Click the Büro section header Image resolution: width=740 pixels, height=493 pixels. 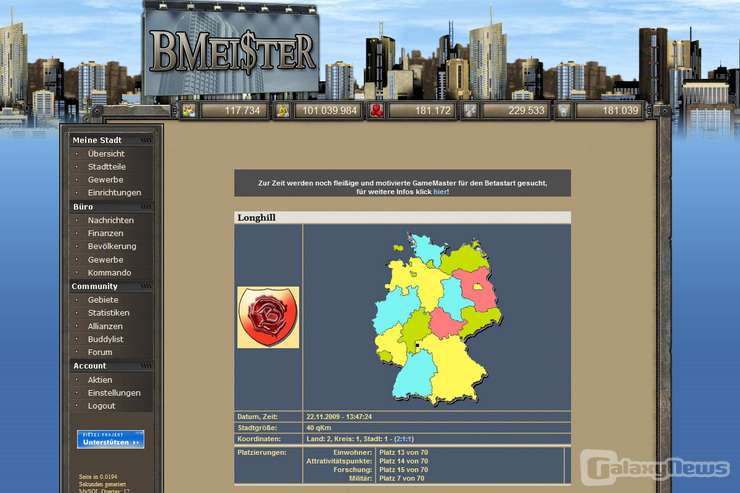tap(83, 207)
